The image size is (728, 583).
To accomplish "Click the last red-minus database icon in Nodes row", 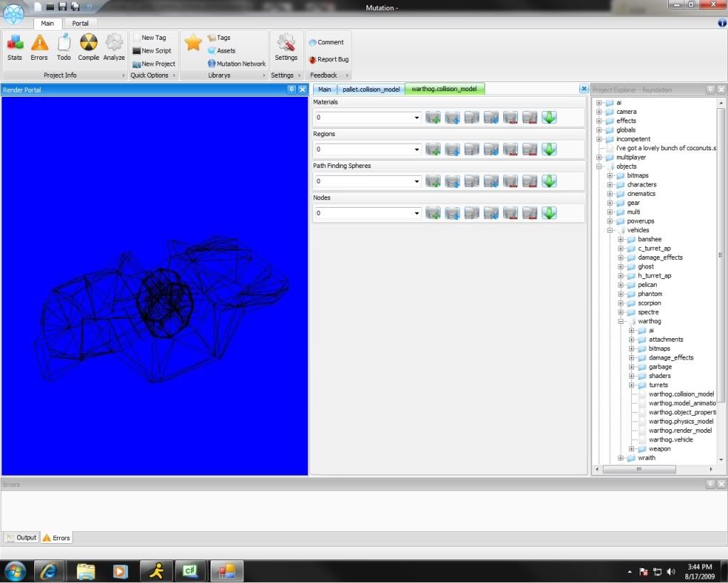I will [529, 214].
